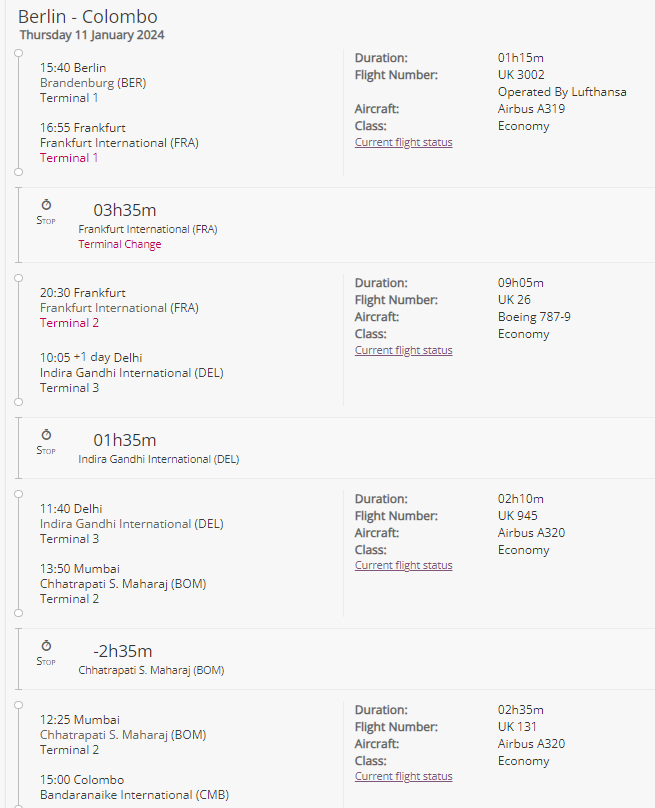Click the stopwatch icon at Delhi 01h35m stop
The image size is (655, 808).
pyautogui.click(x=46, y=434)
